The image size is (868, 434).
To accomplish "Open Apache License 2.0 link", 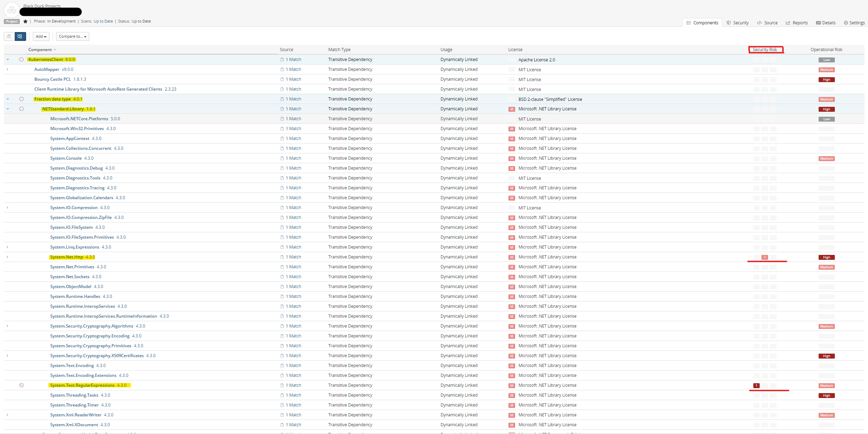I will [537, 60].
